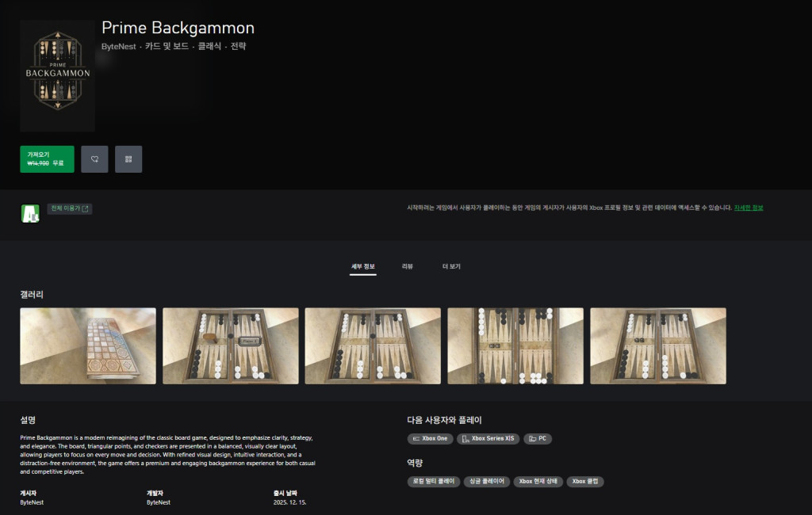The width and height of the screenshot is (812, 515).
Task: Click the Prime Backgammon cover art
Action: [x=57, y=76]
